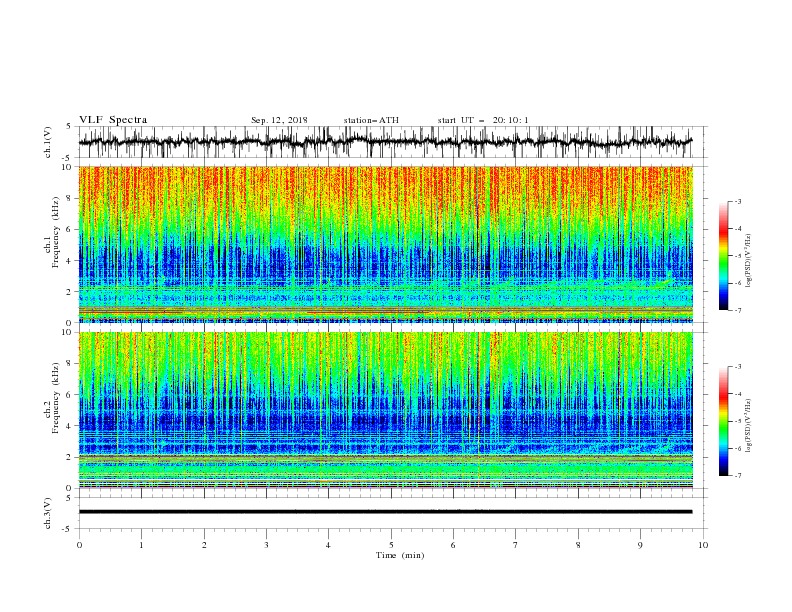Screen dimensions: 792x612
Task: Click the ch.1 spectrogram panel
Action: click(x=385, y=244)
